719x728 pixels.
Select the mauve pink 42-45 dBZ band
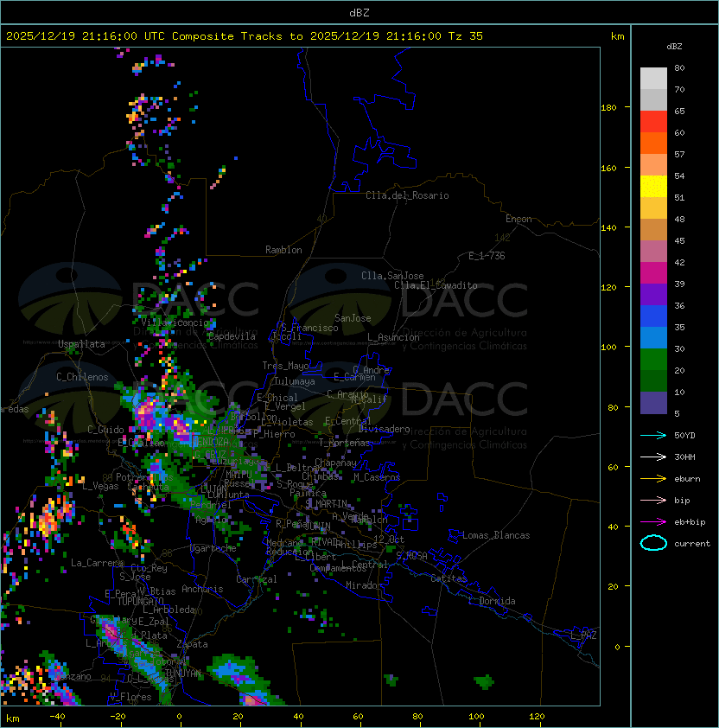point(653,252)
